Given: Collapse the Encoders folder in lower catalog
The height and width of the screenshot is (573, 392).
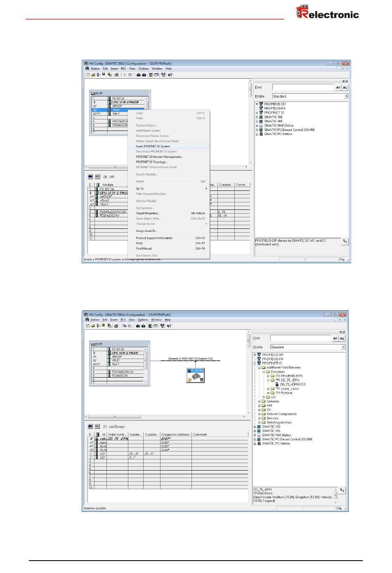Looking at the screenshot, I should (263, 372).
